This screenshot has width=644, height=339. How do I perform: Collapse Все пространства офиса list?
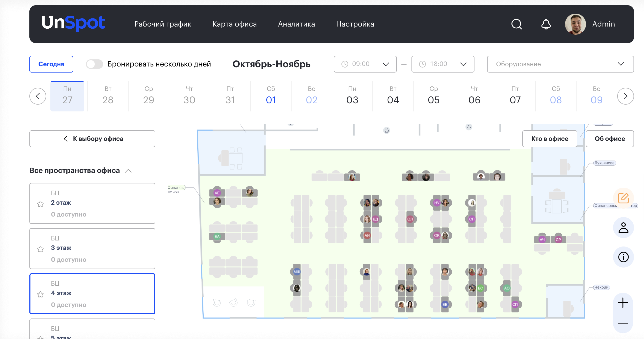(128, 171)
